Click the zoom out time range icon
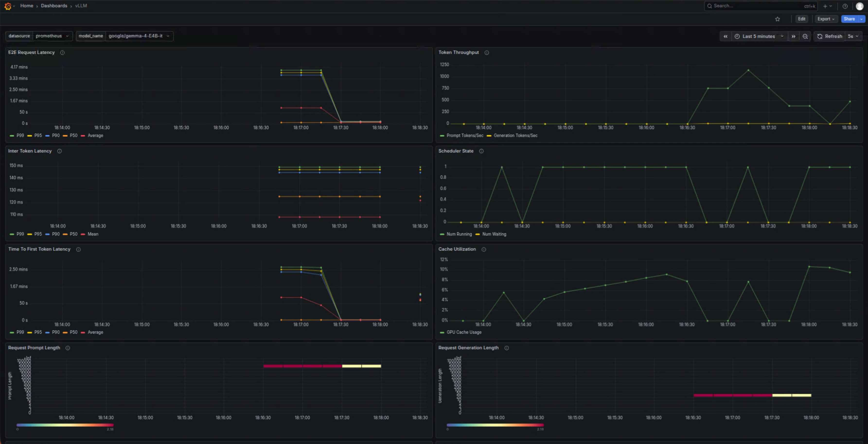 pyautogui.click(x=805, y=36)
